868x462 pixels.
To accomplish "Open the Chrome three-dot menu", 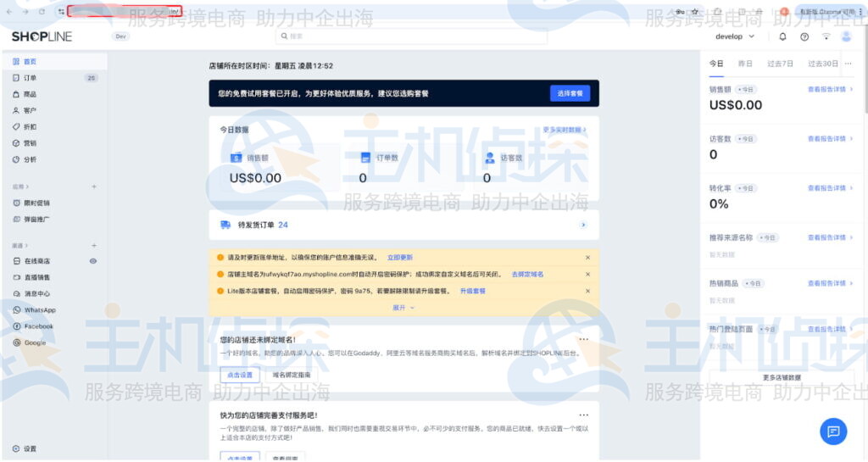I will (x=861, y=12).
